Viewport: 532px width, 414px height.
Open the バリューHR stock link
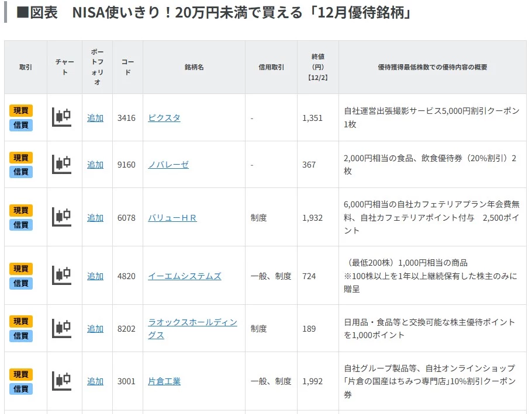(172, 218)
